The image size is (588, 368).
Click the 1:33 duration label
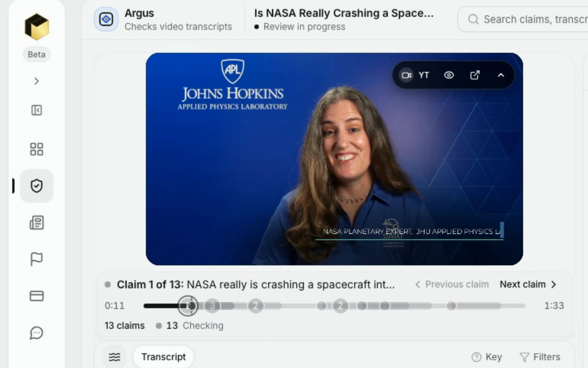click(x=554, y=306)
